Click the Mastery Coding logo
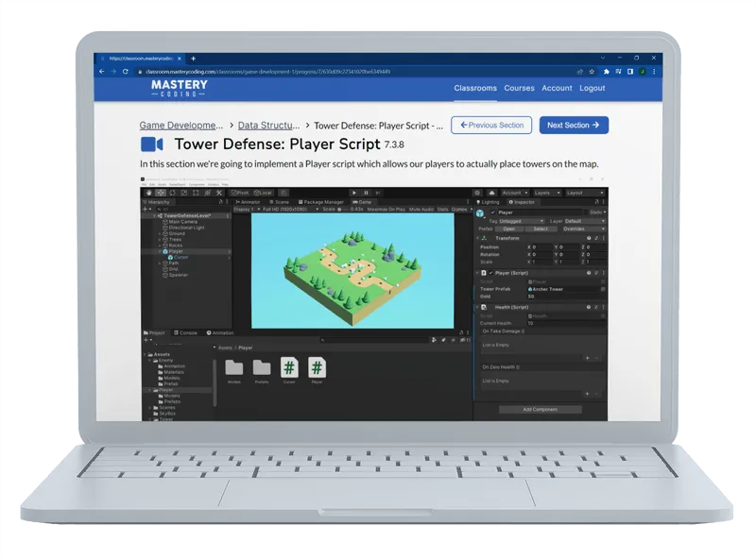This screenshot has width=756, height=559. coord(179,88)
